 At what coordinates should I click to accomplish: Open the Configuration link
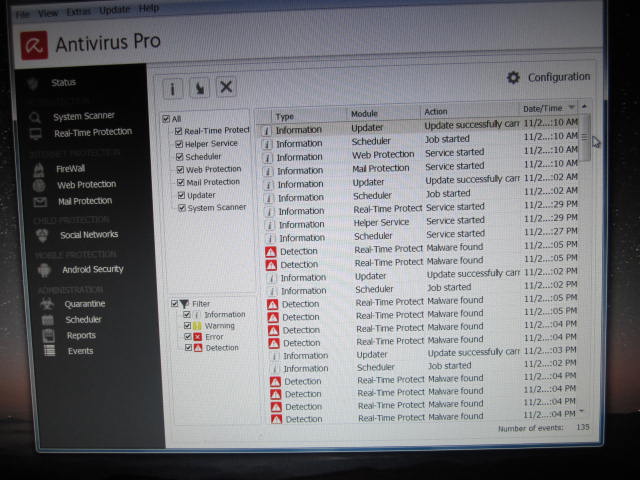click(x=559, y=77)
